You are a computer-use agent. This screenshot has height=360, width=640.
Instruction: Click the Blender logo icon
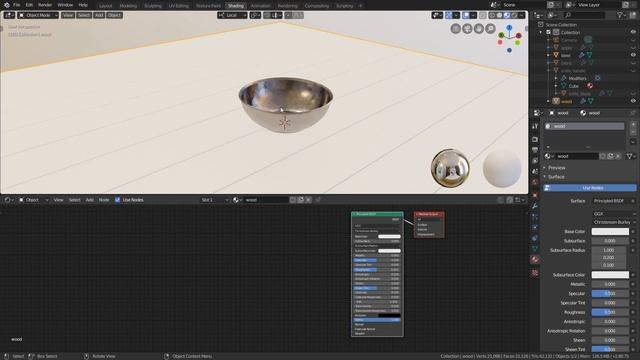6,5
